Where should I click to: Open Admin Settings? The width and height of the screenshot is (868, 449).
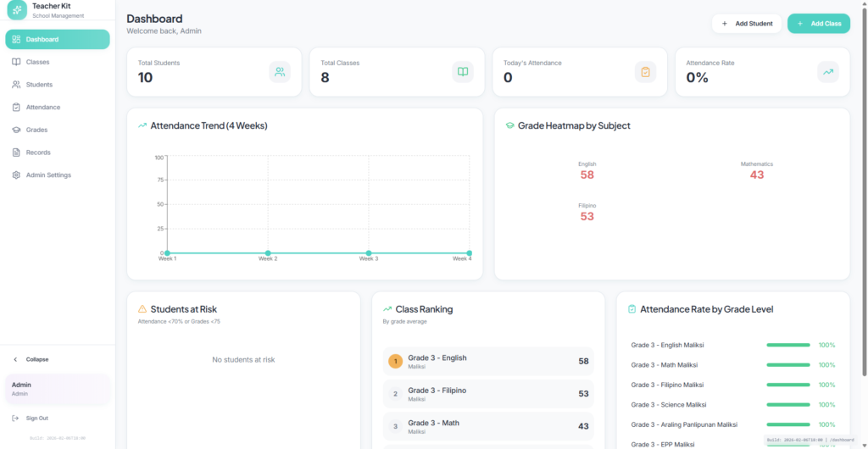pos(48,175)
